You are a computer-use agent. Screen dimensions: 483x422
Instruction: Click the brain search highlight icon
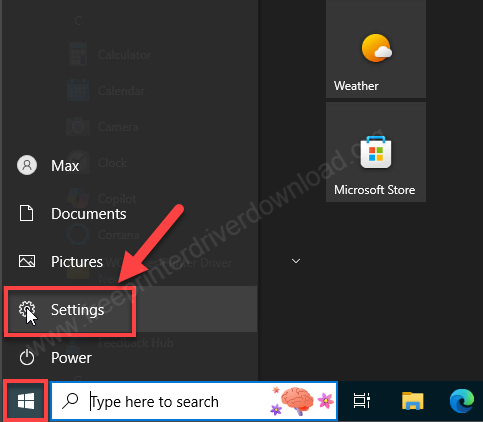[297, 401]
